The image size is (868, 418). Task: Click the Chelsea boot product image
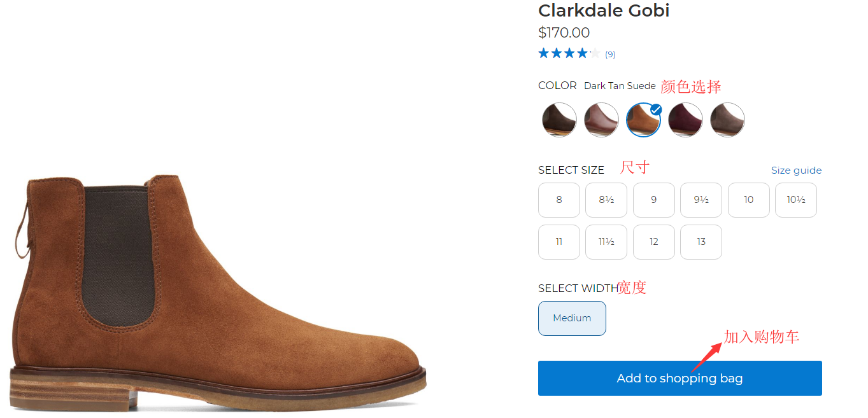pyautogui.click(x=217, y=293)
